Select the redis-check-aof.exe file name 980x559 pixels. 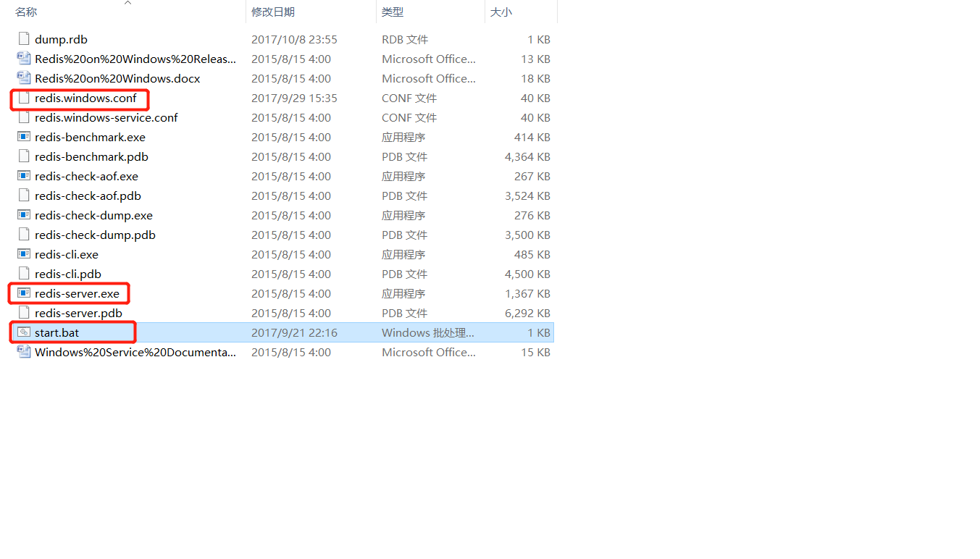[86, 176]
